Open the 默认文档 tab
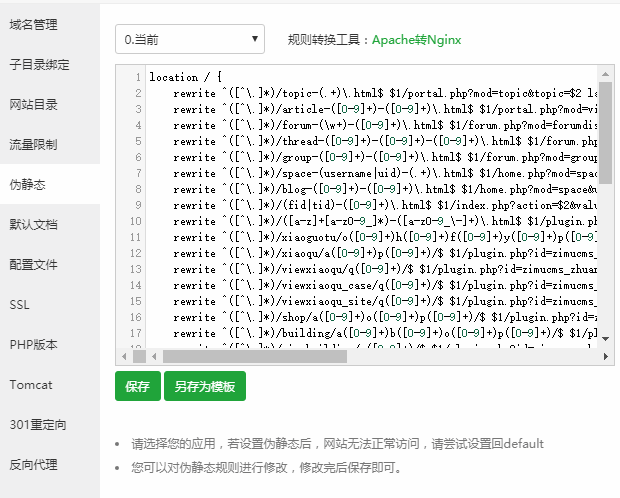 pos(50,224)
